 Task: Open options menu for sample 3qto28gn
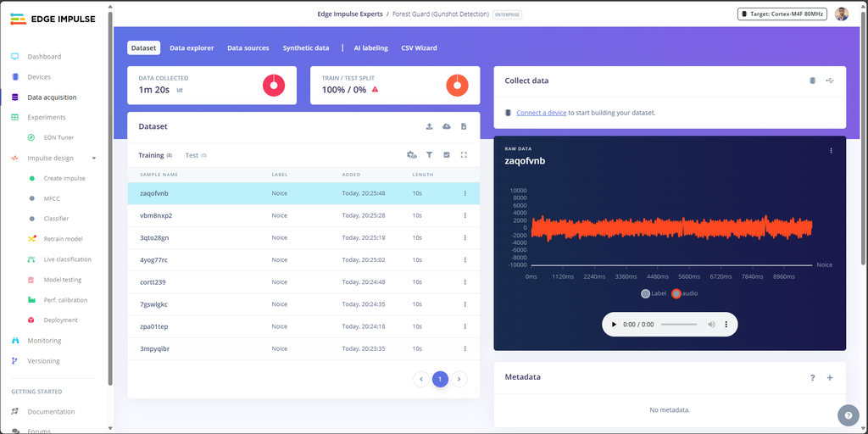[x=465, y=237]
